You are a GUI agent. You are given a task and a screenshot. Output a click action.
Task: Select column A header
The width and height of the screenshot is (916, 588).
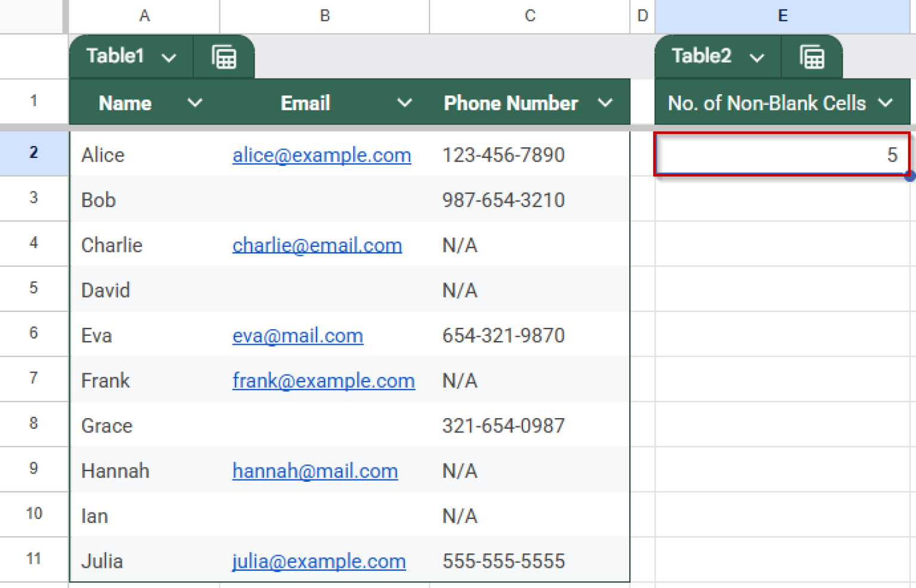pos(144,16)
